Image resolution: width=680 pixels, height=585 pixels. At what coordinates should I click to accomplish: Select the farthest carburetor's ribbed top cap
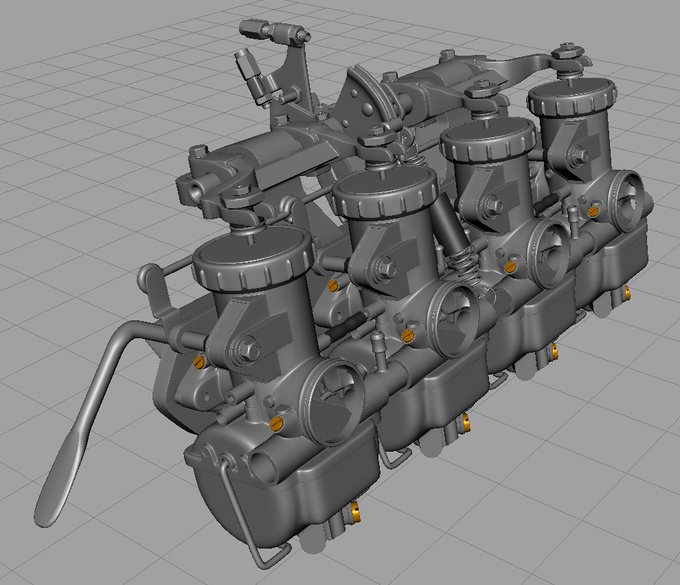pyautogui.click(x=573, y=96)
